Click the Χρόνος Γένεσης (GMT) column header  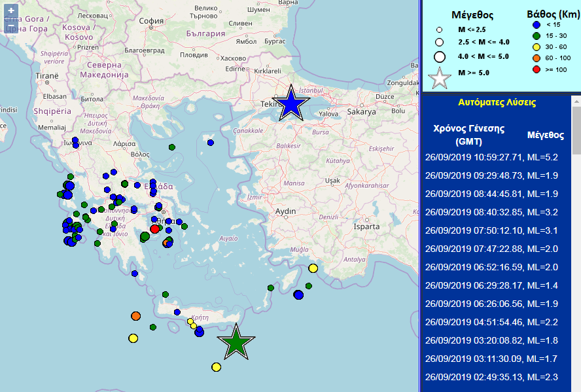(468, 135)
